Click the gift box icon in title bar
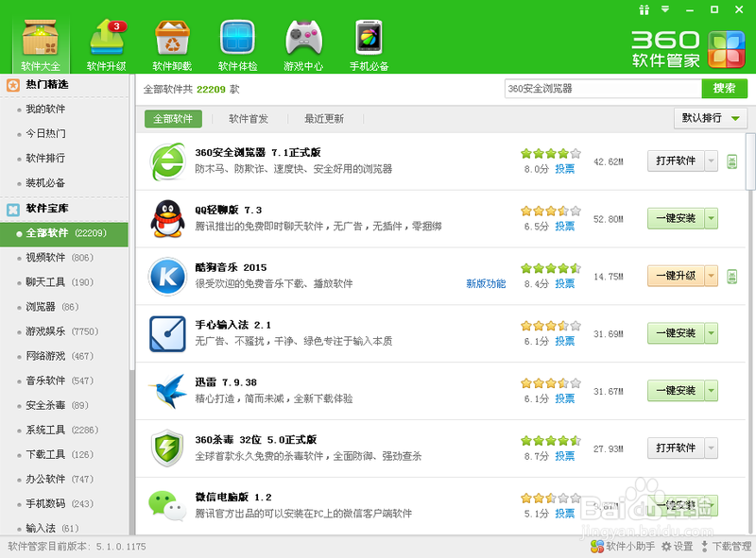 pyautogui.click(x=644, y=9)
